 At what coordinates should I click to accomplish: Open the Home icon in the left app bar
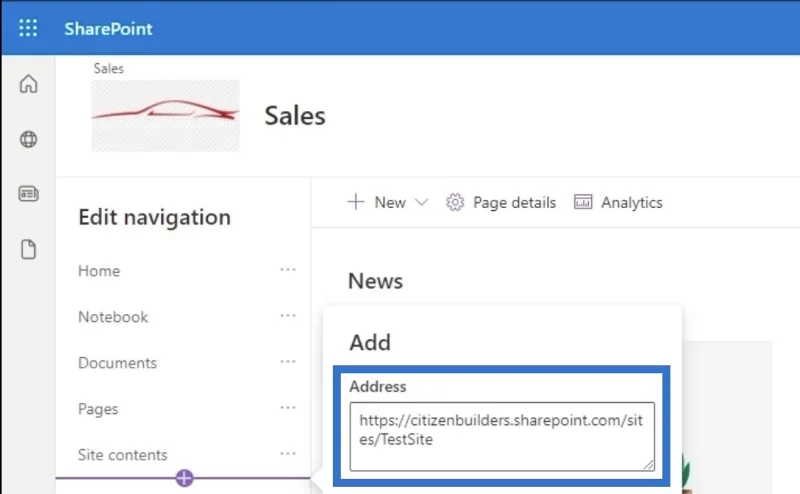29,84
